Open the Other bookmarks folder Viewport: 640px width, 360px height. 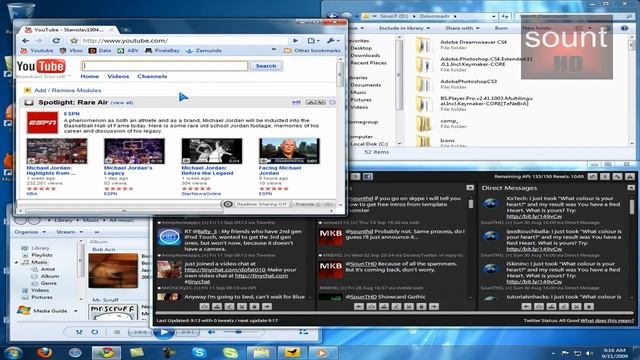tap(312, 51)
